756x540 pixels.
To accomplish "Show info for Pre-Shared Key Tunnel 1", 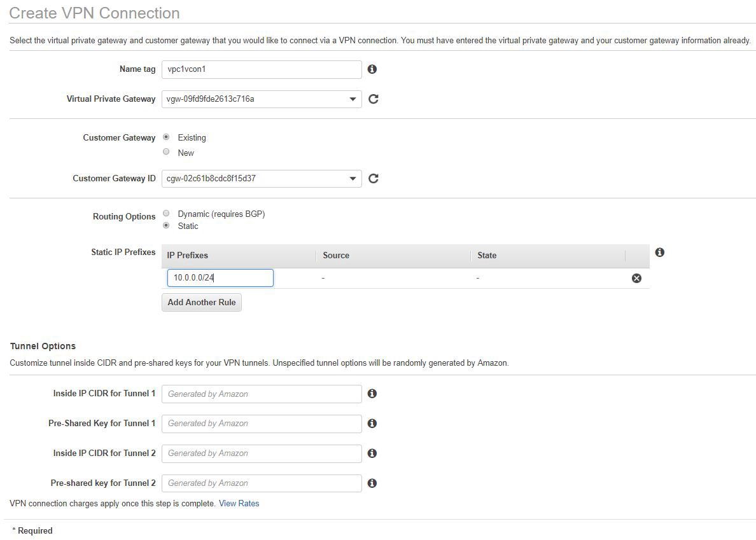I will (372, 423).
